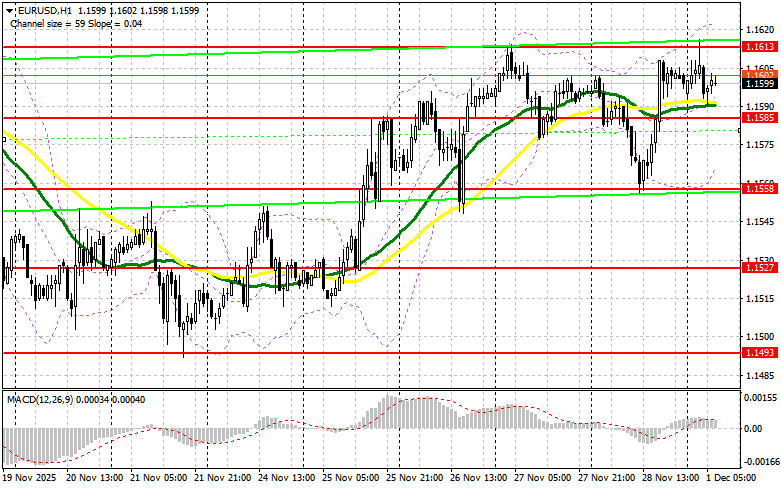Click the '25 Nov 05:00' time axis label
Screen dimensions: 781x489
(351, 478)
